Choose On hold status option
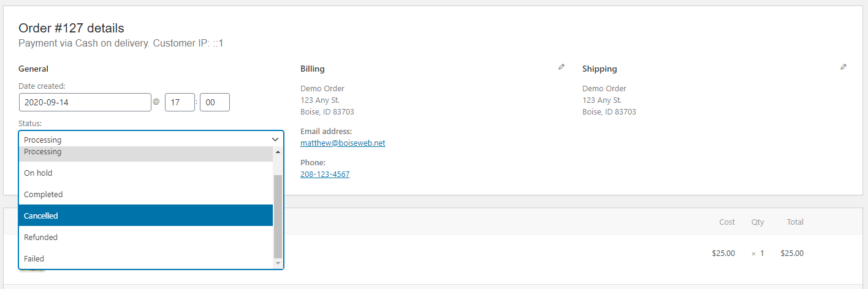Screen dimensions: 868x289 (x=146, y=173)
